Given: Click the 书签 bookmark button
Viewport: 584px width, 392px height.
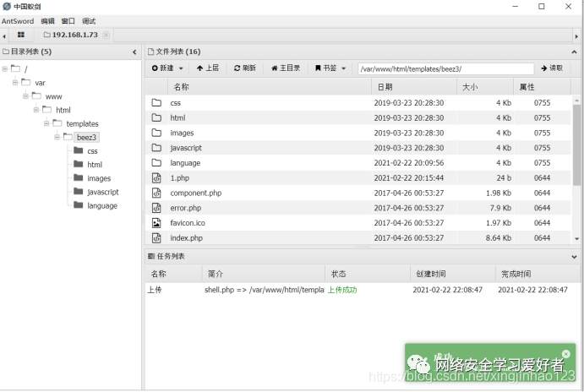Looking at the screenshot, I should [x=326, y=68].
